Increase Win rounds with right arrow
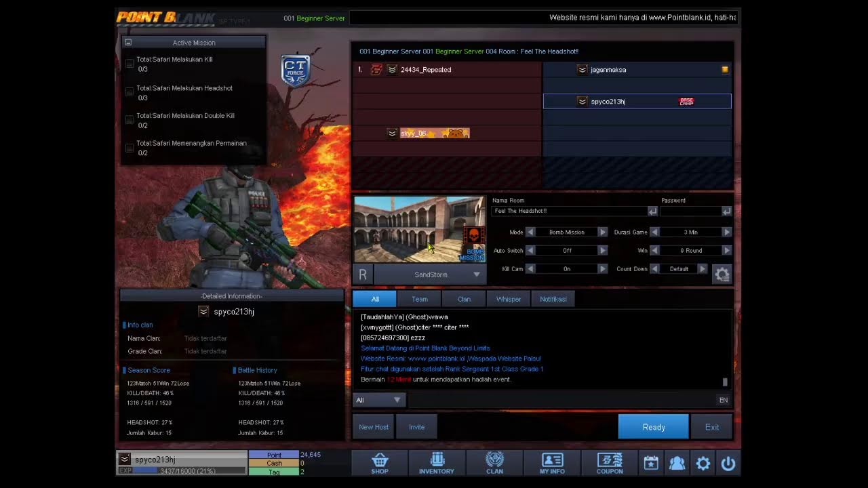Image resolution: width=868 pixels, height=488 pixels. pyautogui.click(x=727, y=250)
